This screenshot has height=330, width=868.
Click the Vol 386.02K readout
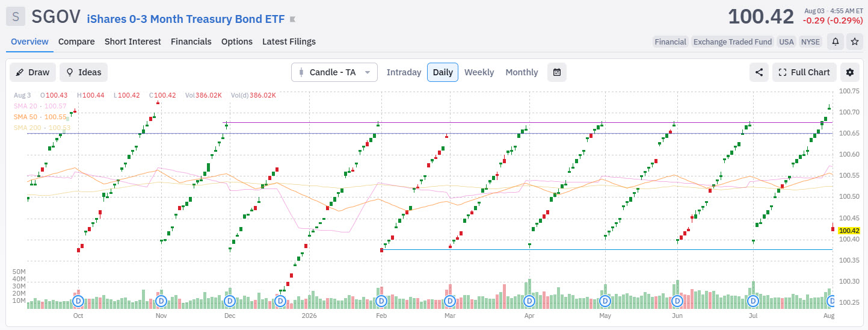click(x=203, y=95)
